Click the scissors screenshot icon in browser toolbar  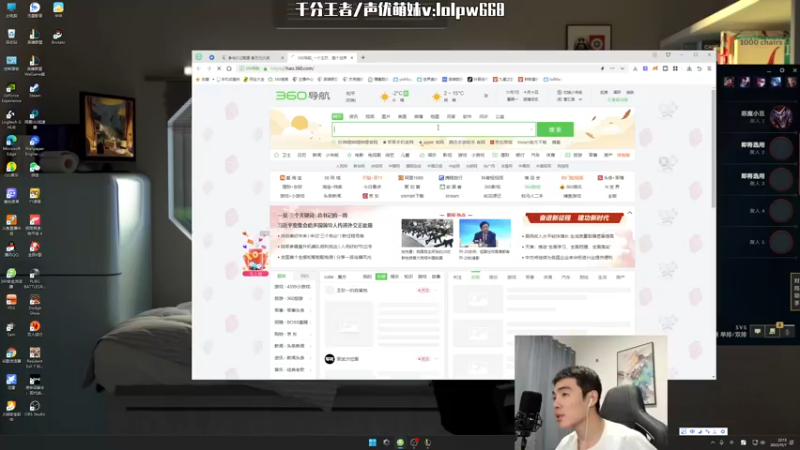point(635,68)
